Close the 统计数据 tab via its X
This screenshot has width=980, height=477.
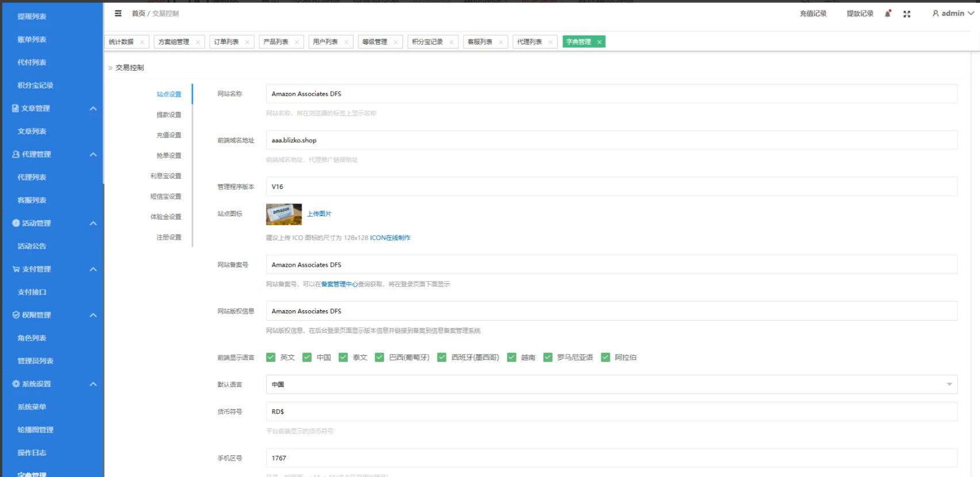[143, 42]
